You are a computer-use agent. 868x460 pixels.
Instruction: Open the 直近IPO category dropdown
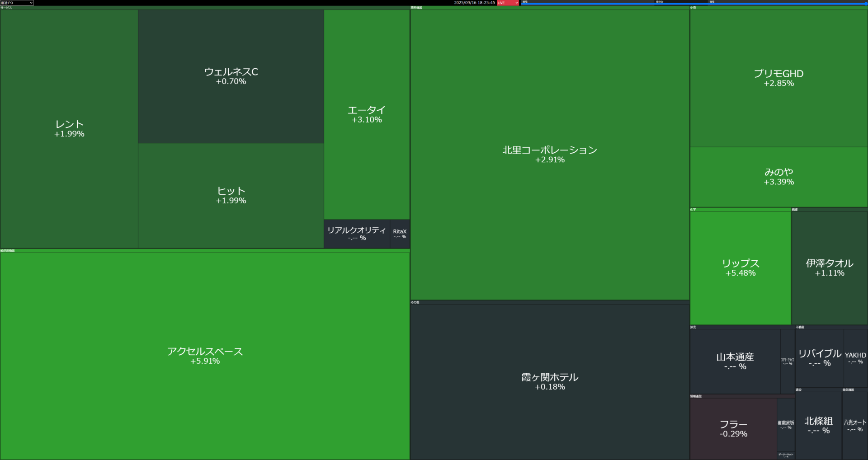click(17, 3)
